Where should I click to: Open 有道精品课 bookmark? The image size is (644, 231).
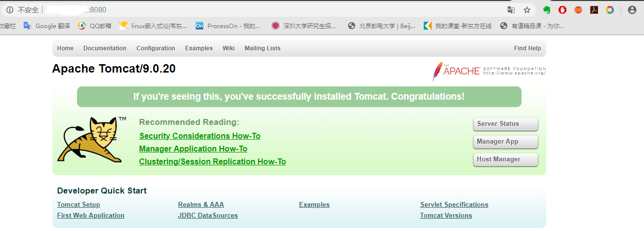[532, 26]
